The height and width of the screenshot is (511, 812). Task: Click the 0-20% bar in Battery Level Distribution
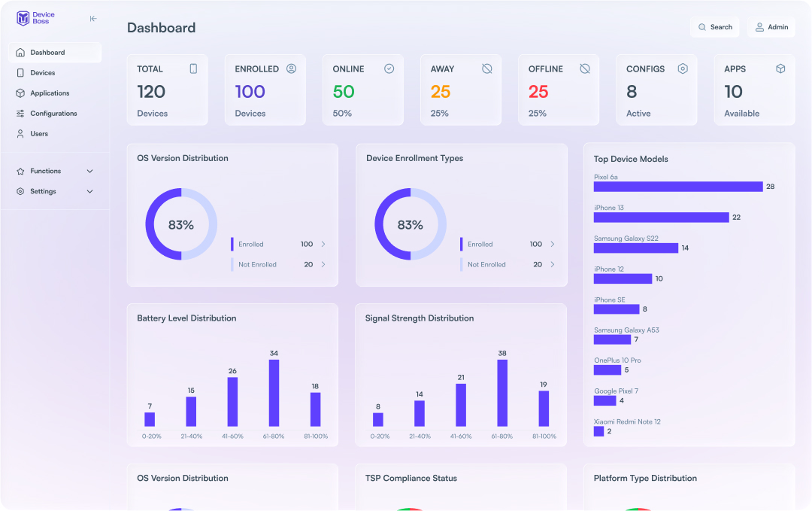(x=150, y=419)
